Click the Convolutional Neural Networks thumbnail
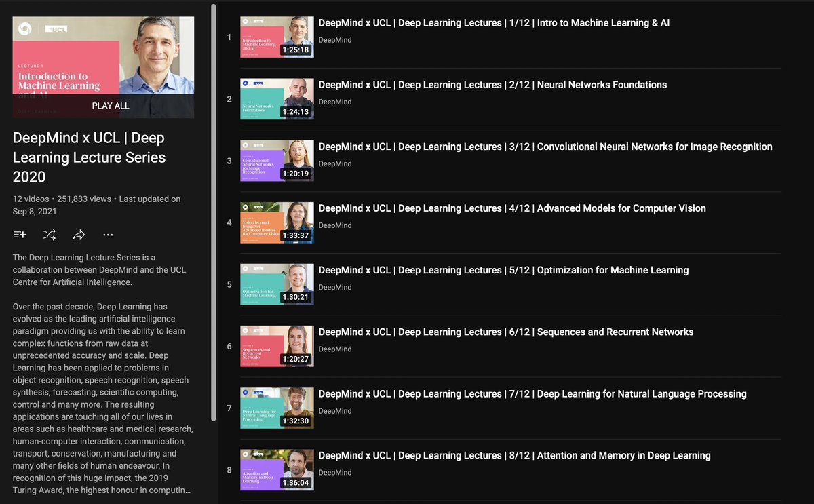This screenshot has height=504, width=814. tap(277, 161)
